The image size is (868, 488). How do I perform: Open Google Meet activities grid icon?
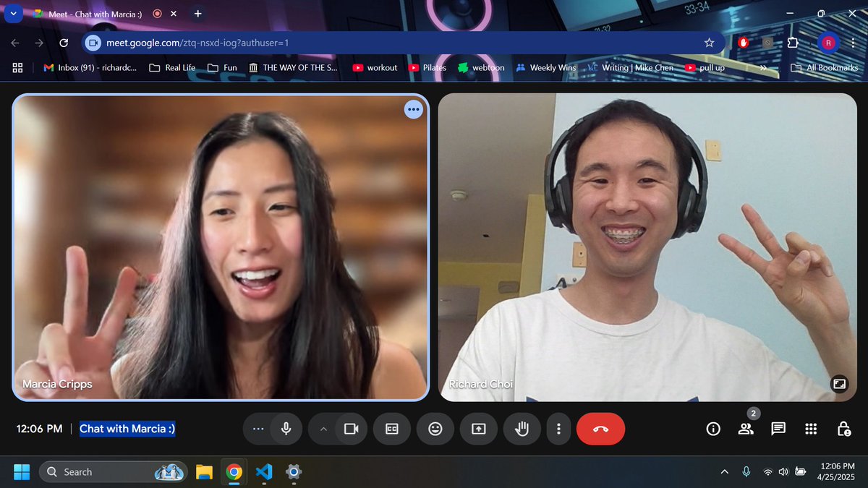(x=811, y=429)
